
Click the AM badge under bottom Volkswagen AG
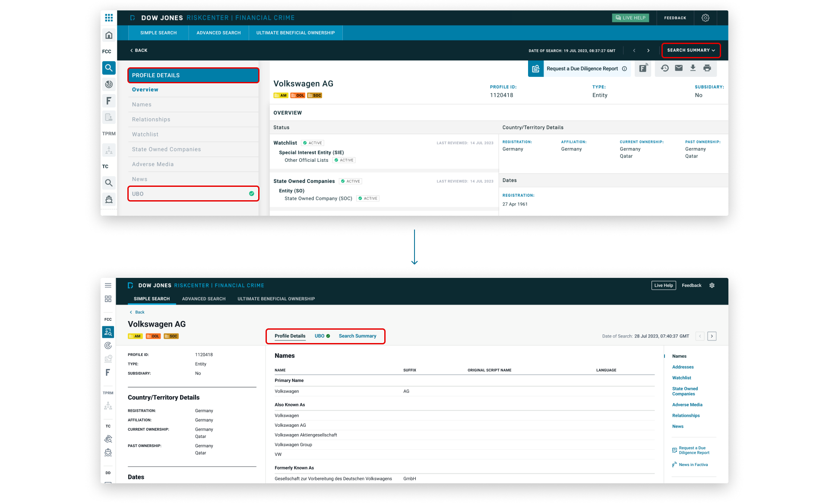(x=135, y=336)
